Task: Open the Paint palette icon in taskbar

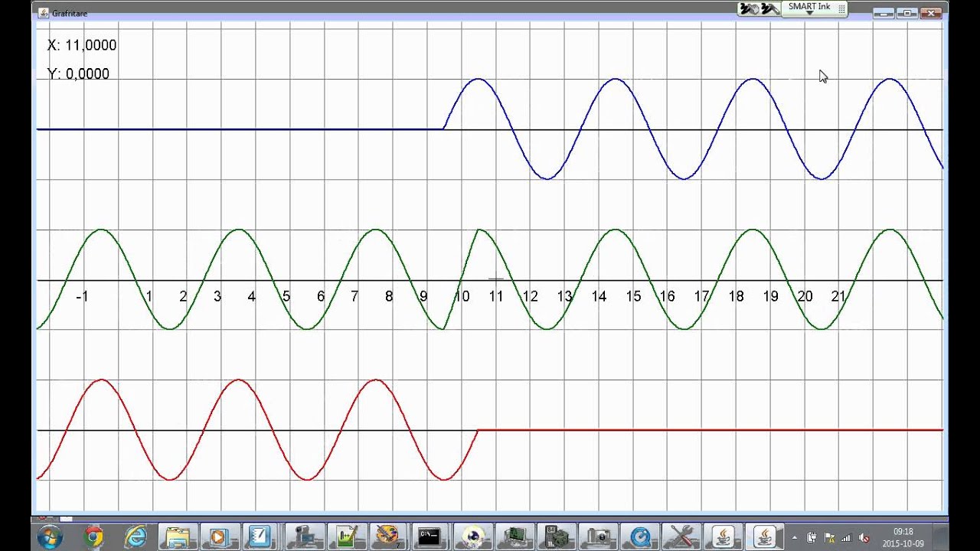Action: coord(387,537)
